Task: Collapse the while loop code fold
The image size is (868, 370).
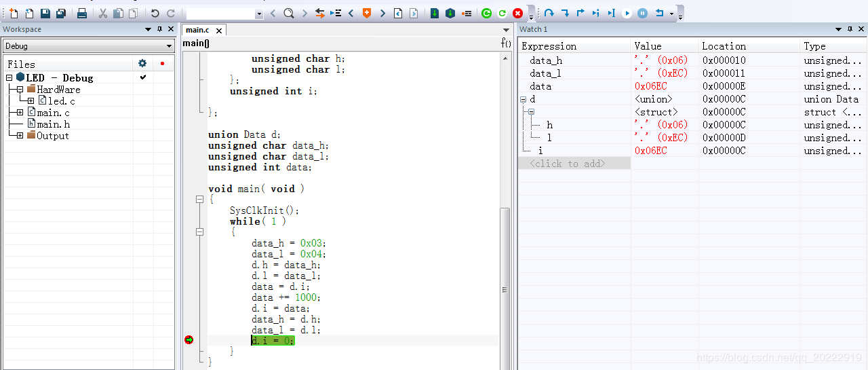Action: (x=199, y=232)
